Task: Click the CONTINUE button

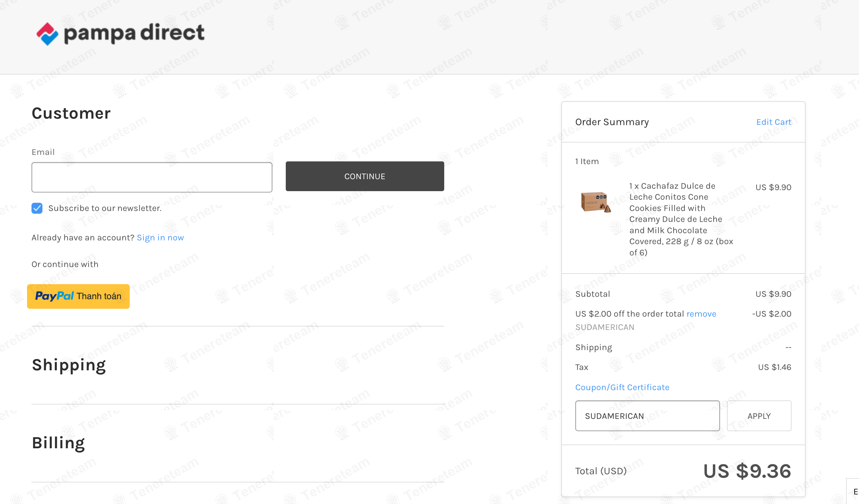Action: pos(364,176)
